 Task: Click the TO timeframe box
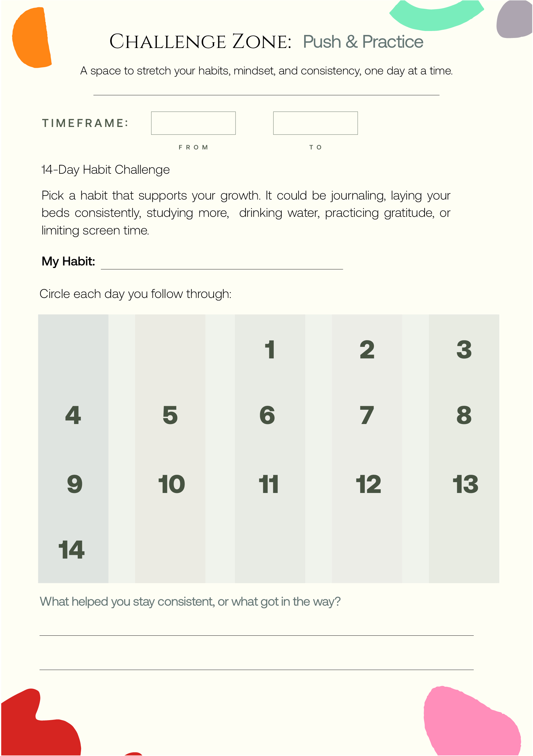click(x=315, y=123)
